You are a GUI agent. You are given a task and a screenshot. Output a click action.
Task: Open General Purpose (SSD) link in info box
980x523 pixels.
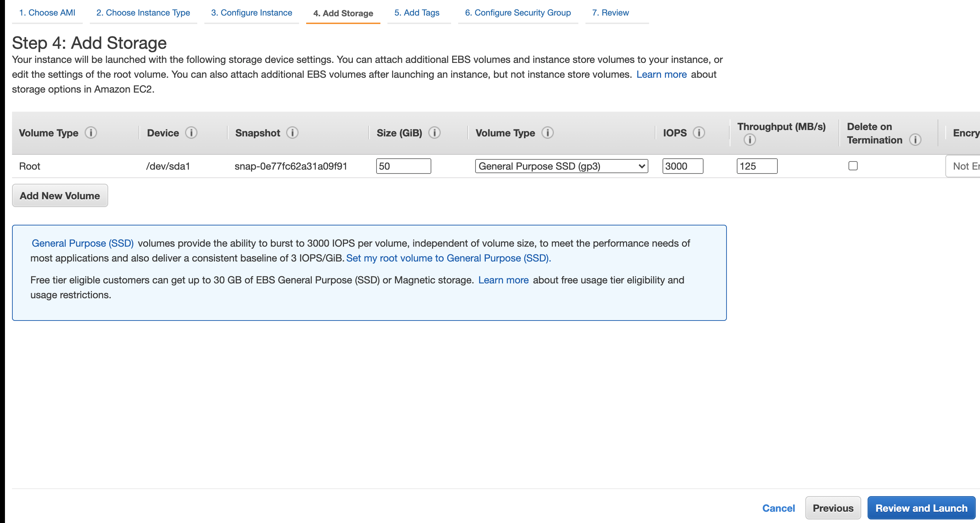coord(83,243)
